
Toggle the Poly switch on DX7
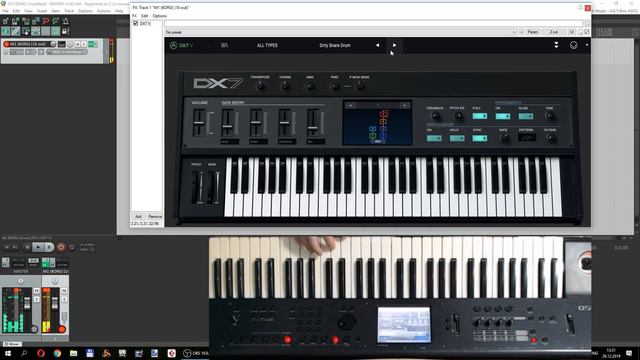(480, 116)
